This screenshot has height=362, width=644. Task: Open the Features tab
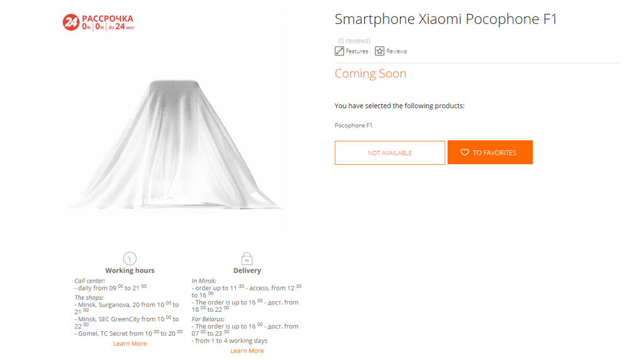pos(352,51)
